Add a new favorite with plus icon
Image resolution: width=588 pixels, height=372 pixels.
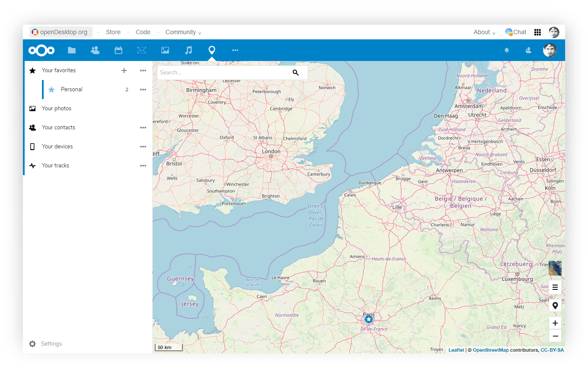124,71
